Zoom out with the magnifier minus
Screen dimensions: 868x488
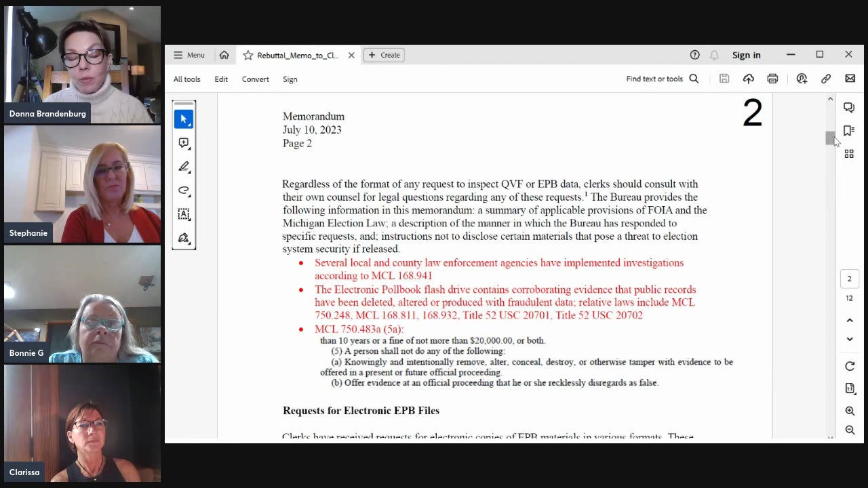[x=850, y=430]
